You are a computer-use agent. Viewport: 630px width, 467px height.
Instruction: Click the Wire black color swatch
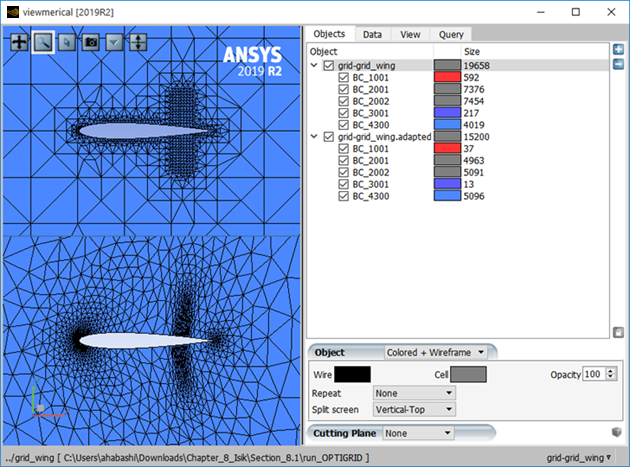(x=352, y=374)
